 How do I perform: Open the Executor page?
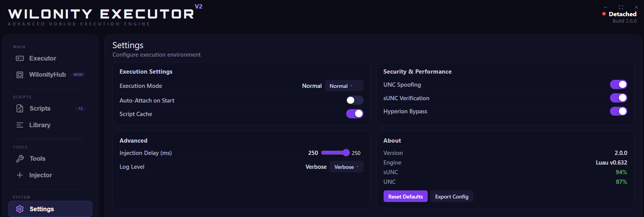click(x=50, y=58)
